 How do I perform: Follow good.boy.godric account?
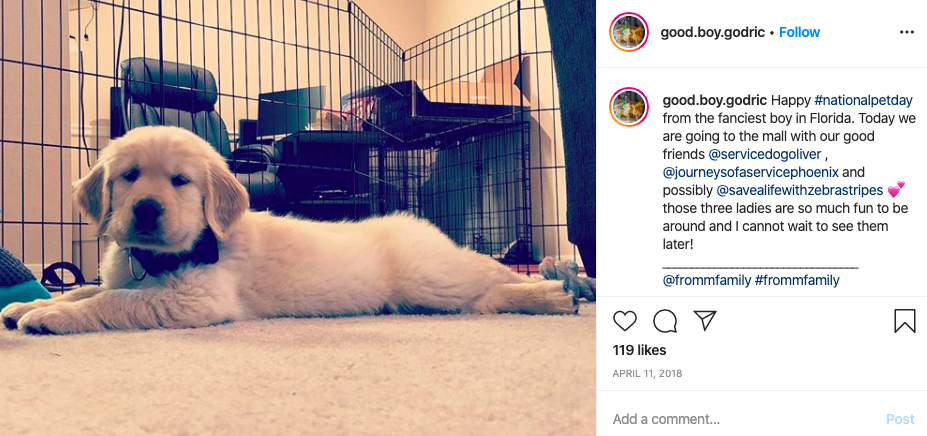pyautogui.click(x=799, y=33)
